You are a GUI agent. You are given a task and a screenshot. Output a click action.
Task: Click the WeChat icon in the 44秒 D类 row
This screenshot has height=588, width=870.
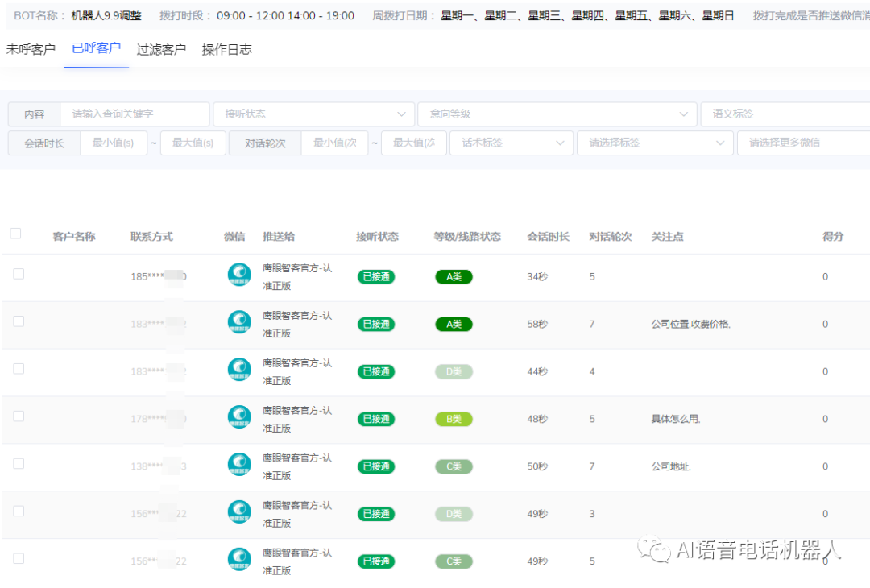coord(239,370)
